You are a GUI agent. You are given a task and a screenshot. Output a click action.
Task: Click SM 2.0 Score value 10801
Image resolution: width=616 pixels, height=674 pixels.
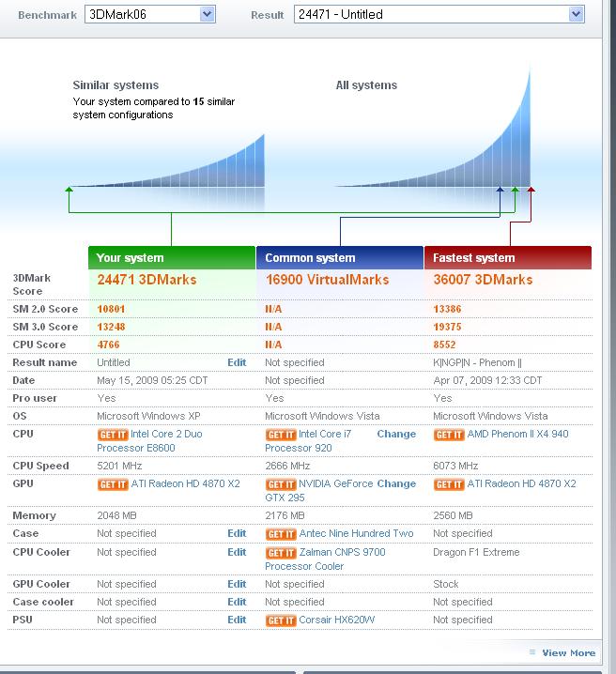pos(111,309)
